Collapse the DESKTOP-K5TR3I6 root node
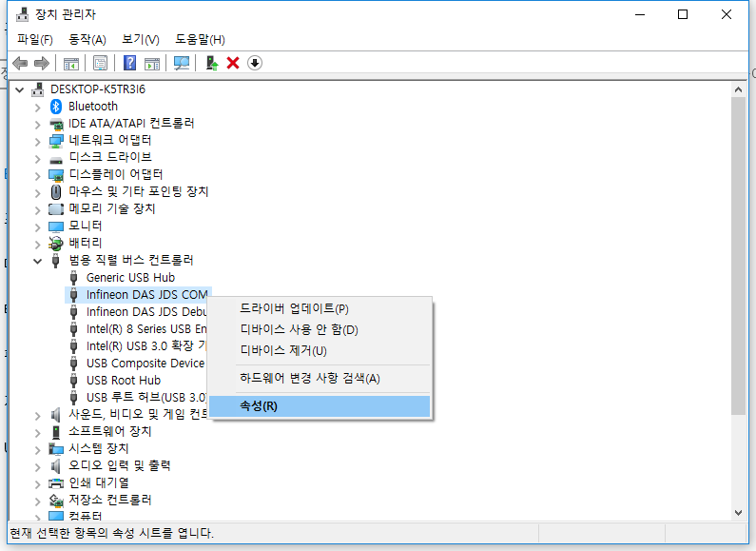756x551 pixels. [x=20, y=89]
